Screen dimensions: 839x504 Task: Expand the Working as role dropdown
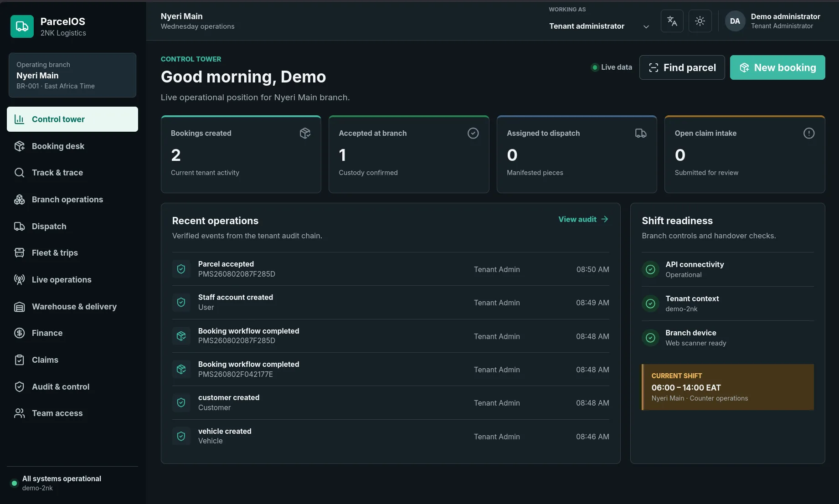pos(599,26)
